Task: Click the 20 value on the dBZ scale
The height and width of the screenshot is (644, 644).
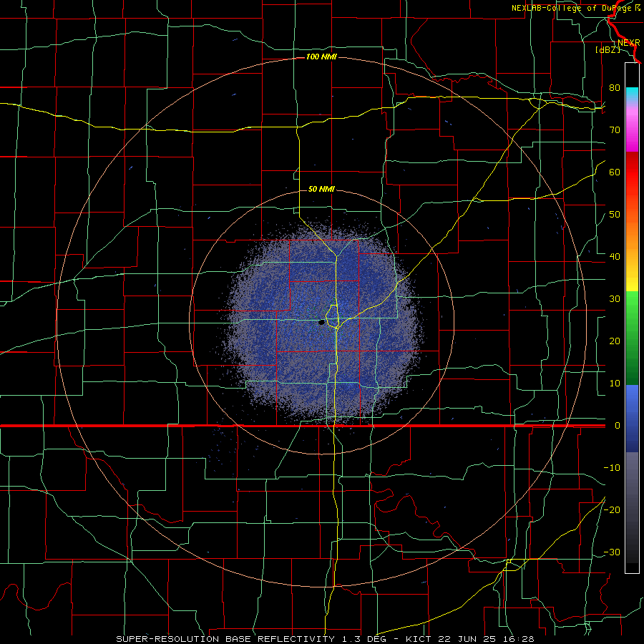Action: (615, 341)
